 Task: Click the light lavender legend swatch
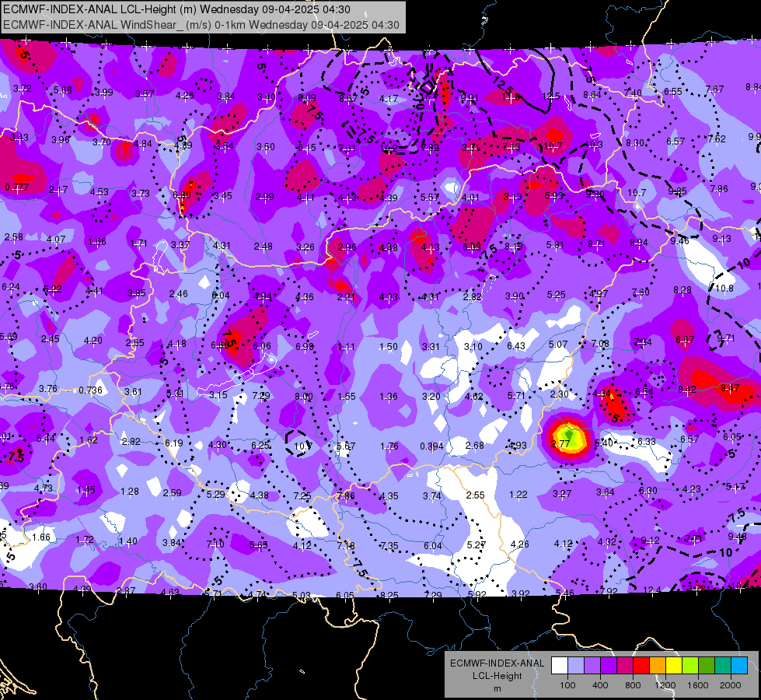click(x=576, y=666)
